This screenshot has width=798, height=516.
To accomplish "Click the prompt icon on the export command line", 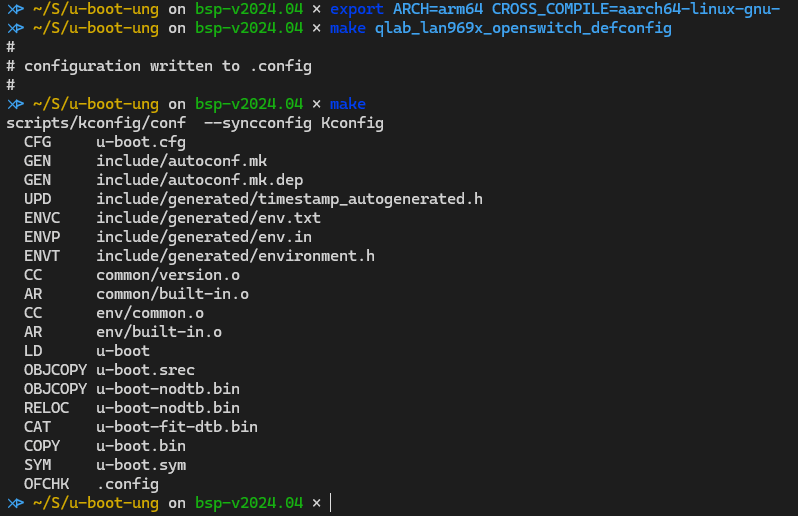I will (15, 9).
